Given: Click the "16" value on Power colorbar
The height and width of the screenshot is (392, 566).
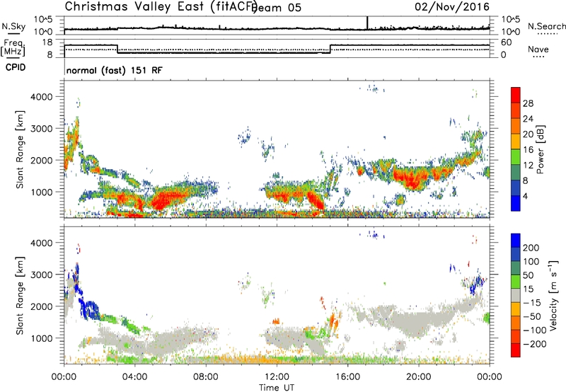Looking at the screenshot, I should pyautogui.click(x=528, y=150).
